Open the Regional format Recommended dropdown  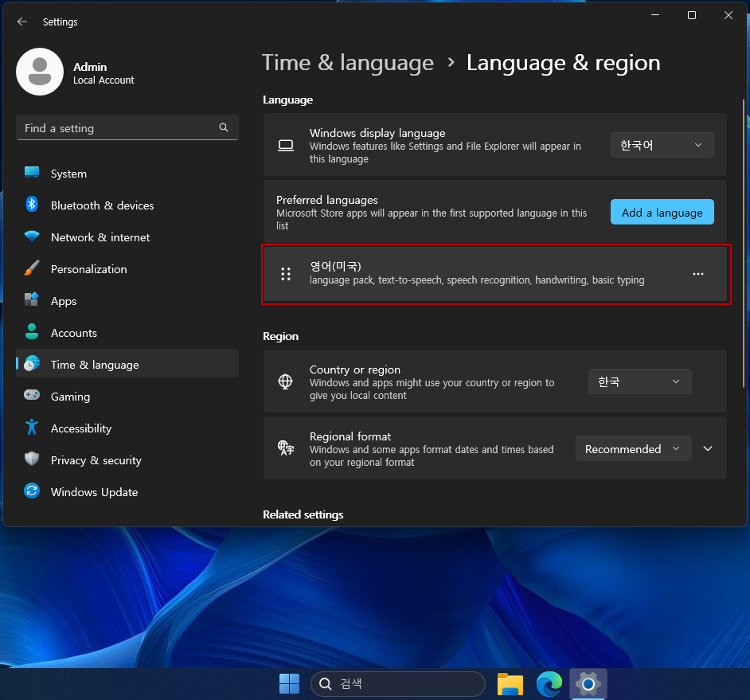[x=633, y=448]
